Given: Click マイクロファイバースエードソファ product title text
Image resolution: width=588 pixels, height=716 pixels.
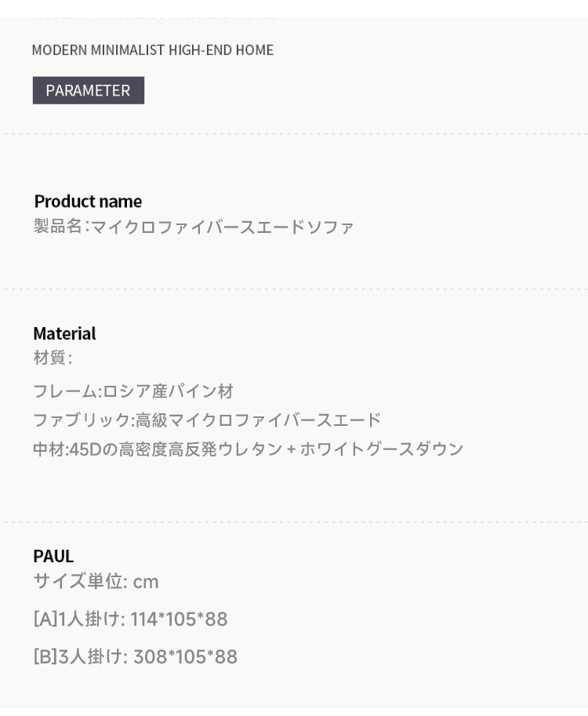Looking at the screenshot, I should click(x=223, y=227).
